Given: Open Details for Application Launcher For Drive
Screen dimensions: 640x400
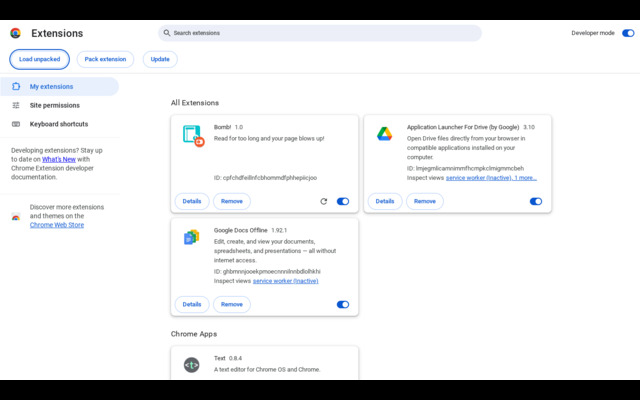Looking at the screenshot, I should 385,201.
